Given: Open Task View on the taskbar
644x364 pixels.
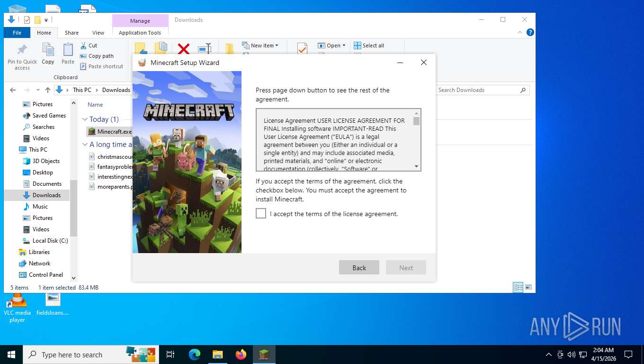Looking at the screenshot, I should (x=170, y=355).
